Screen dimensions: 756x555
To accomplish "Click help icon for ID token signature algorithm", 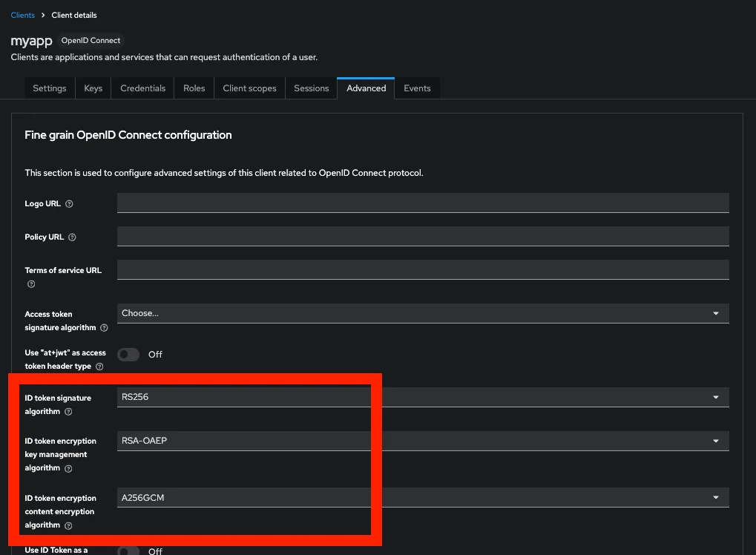I will [68, 412].
